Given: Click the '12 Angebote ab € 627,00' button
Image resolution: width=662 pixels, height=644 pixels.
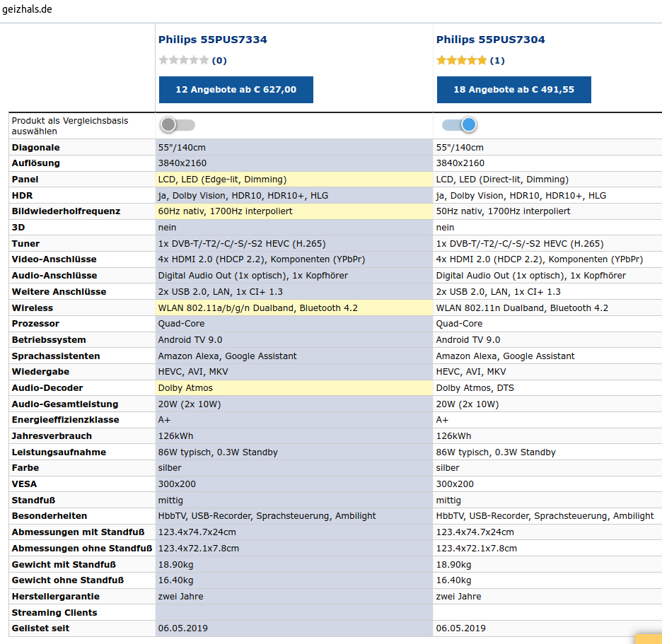Looking at the screenshot, I should point(236,90).
